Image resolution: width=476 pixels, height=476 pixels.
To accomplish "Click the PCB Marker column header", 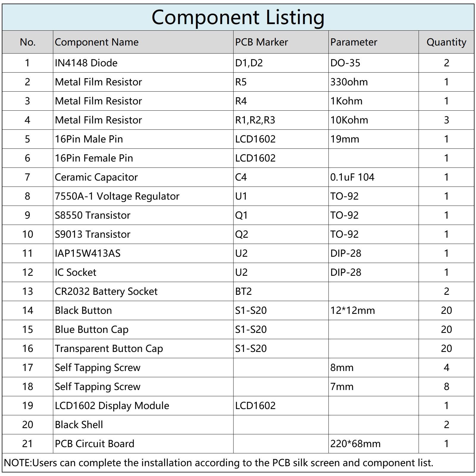I will click(x=262, y=42).
